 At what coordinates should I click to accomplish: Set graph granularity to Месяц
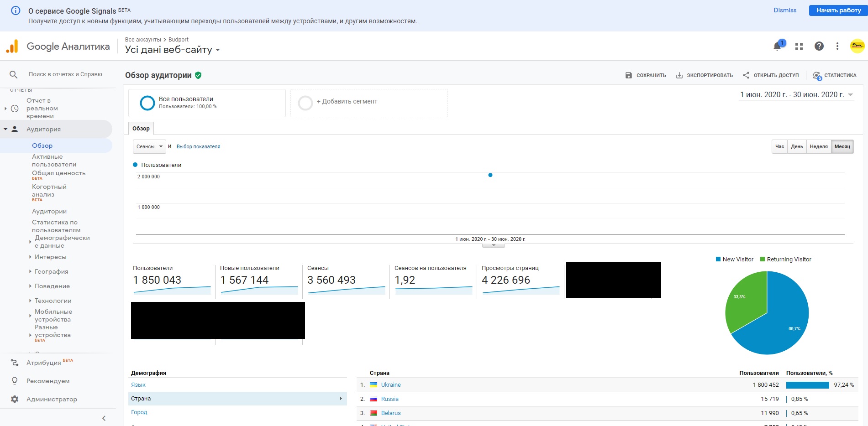tap(842, 146)
